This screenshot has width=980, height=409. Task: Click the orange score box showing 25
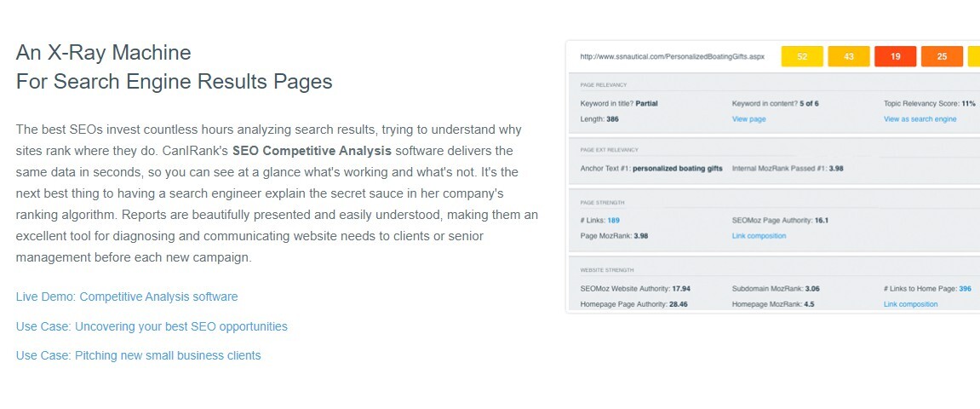[x=942, y=56]
